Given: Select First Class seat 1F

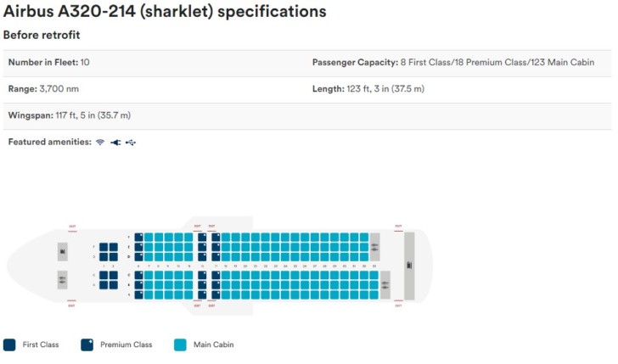Looking at the screenshot, I should (x=104, y=248).
